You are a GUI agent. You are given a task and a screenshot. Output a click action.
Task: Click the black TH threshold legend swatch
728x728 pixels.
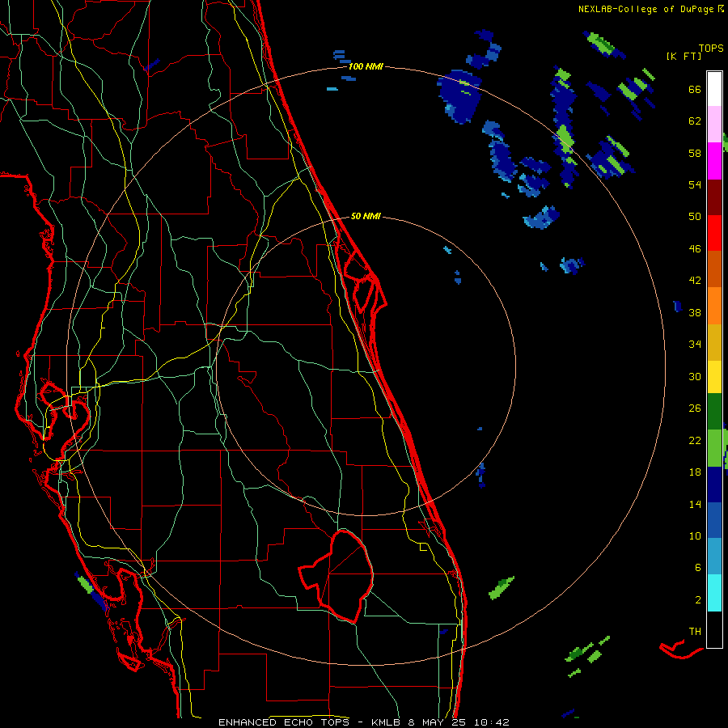(714, 629)
